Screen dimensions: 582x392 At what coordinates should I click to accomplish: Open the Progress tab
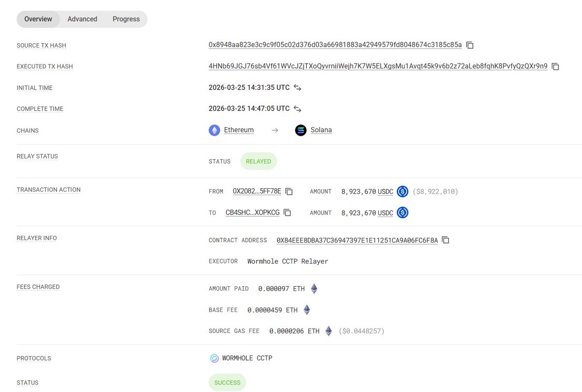point(126,19)
